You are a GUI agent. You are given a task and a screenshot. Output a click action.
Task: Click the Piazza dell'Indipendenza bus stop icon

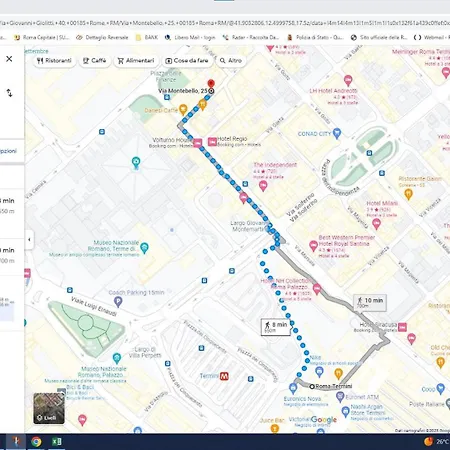point(369,153)
